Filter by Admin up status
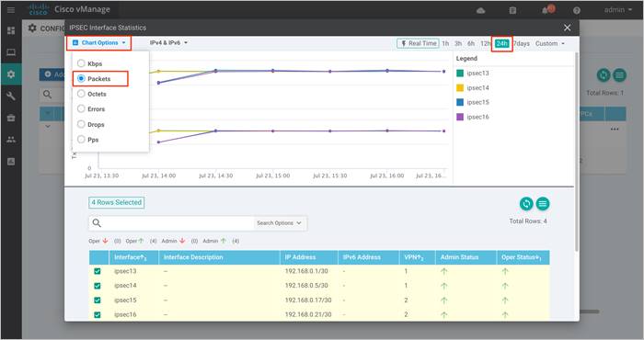The image size is (644, 340). pos(214,241)
